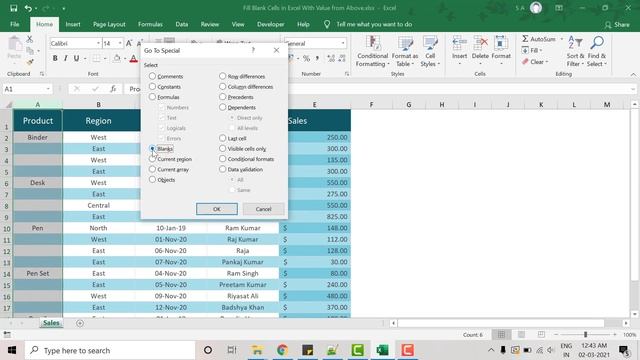Open the File tab
640x360 pixels.
tap(15, 24)
